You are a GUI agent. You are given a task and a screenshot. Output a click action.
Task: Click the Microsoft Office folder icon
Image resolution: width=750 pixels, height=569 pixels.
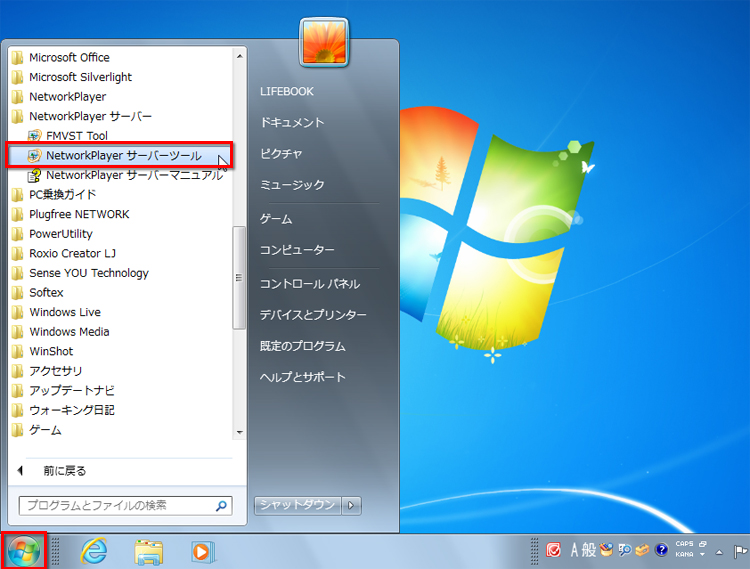coord(18,57)
